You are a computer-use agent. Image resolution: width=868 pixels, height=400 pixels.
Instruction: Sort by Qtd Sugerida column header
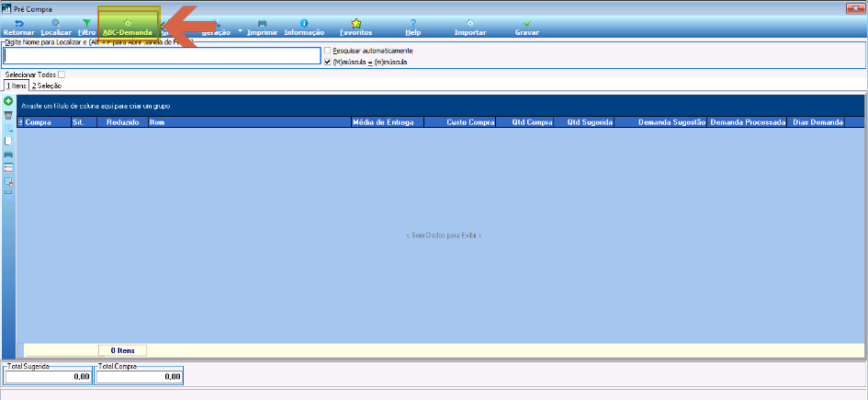pos(584,122)
